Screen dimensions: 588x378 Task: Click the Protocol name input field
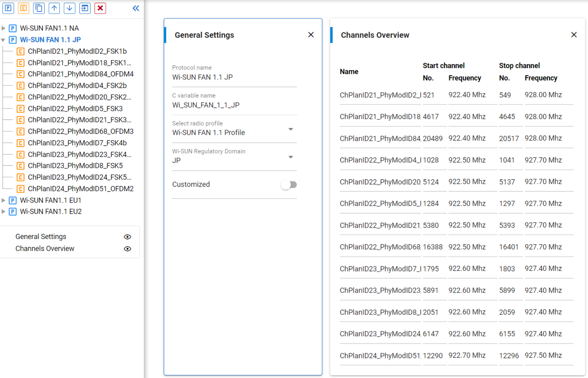pos(234,77)
